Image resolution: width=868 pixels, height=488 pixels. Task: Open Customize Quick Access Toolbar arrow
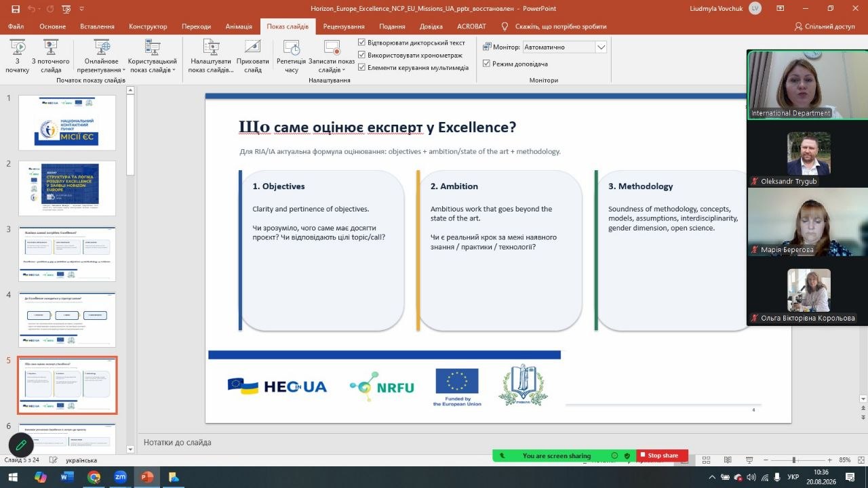pos(83,9)
